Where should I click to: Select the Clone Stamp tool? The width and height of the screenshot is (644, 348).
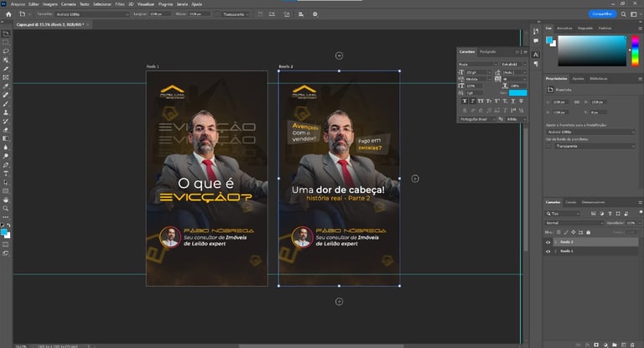(6, 112)
